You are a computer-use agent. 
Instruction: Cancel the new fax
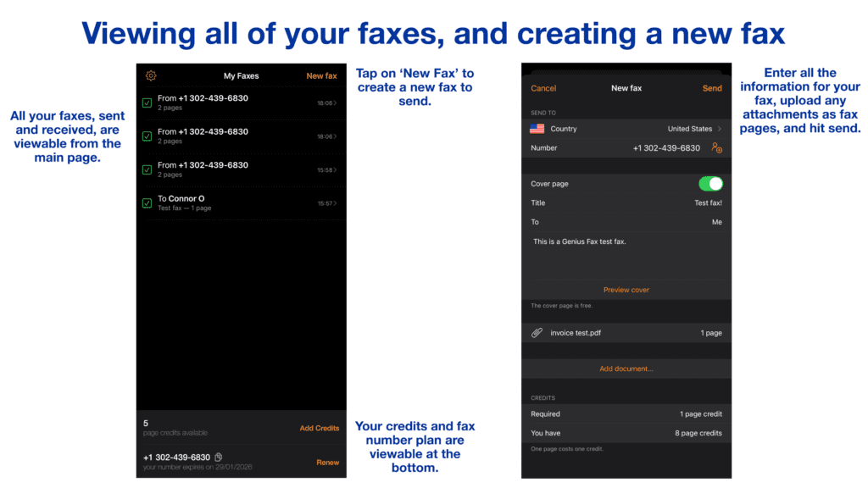(542, 88)
